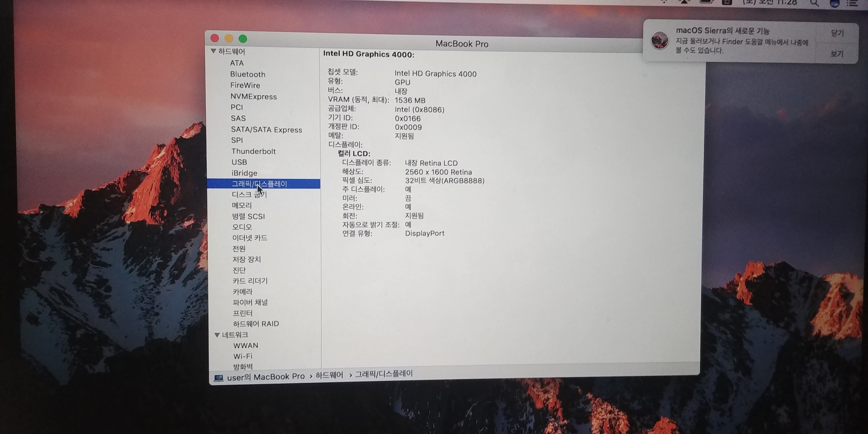Select the 그래픽/디스플레이 sidebar item

coord(259,184)
